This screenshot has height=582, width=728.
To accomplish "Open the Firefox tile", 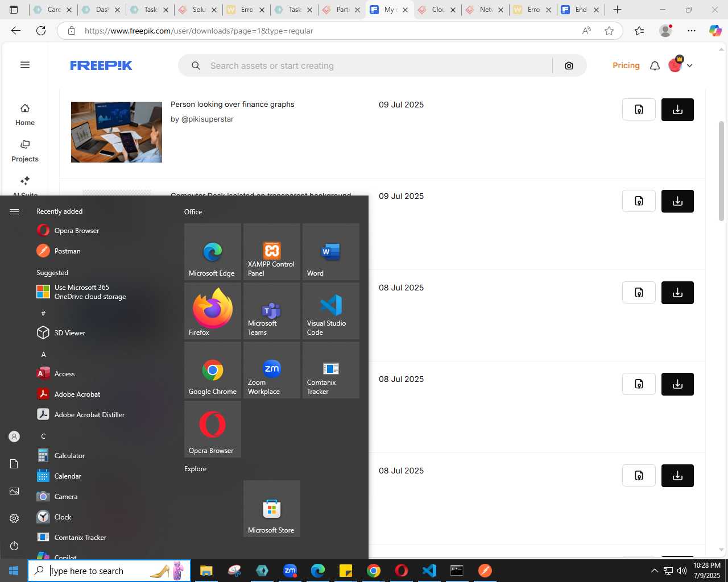I will pos(213,311).
